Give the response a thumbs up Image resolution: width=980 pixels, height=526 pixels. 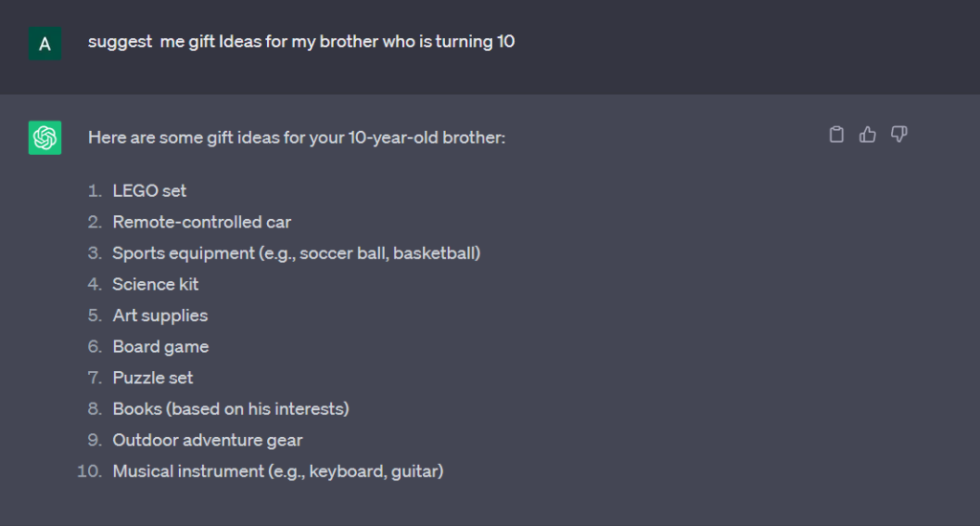(x=867, y=134)
